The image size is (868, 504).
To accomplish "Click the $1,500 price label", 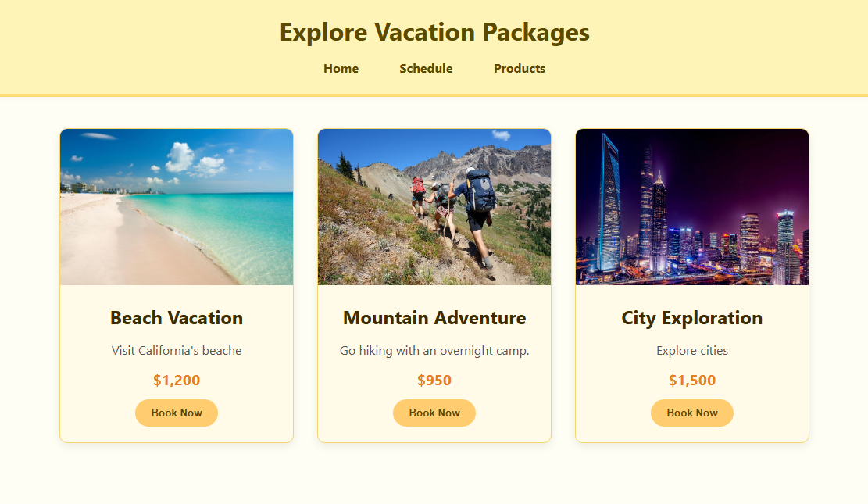I will coord(692,380).
